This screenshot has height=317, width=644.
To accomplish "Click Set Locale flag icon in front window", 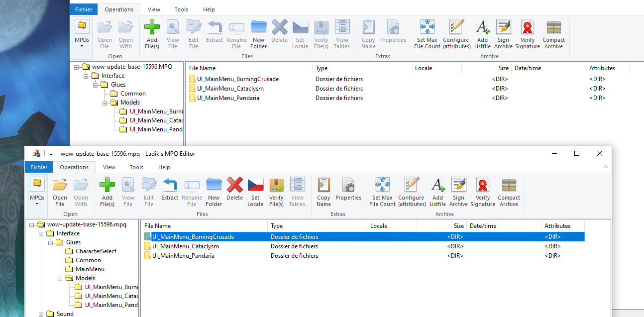I will click(255, 185).
